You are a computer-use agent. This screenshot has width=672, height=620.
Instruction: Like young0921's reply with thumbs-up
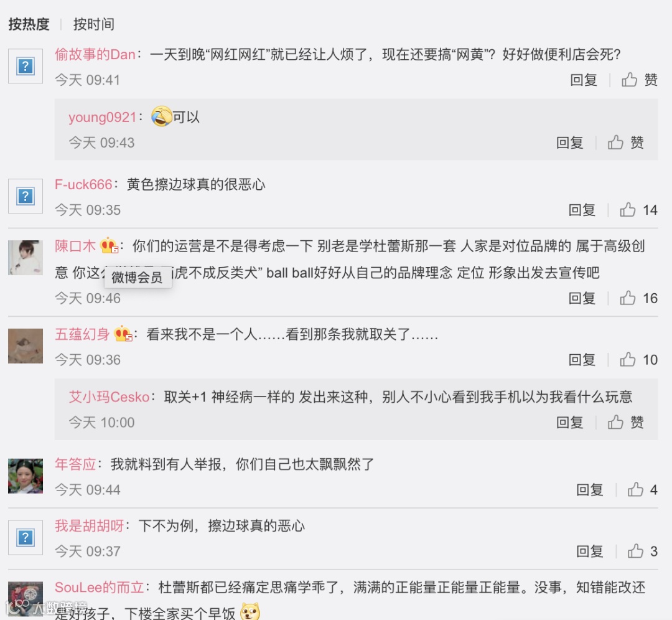point(625,143)
